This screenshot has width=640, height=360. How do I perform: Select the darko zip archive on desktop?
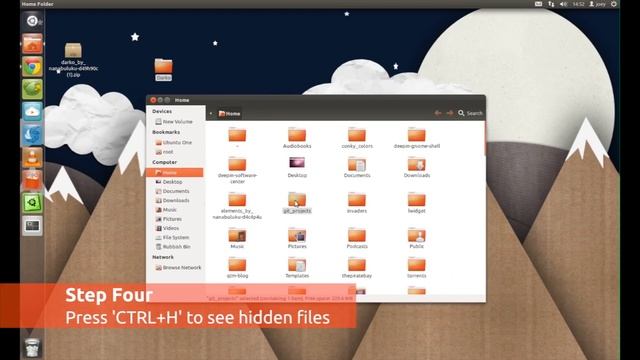pos(73,60)
